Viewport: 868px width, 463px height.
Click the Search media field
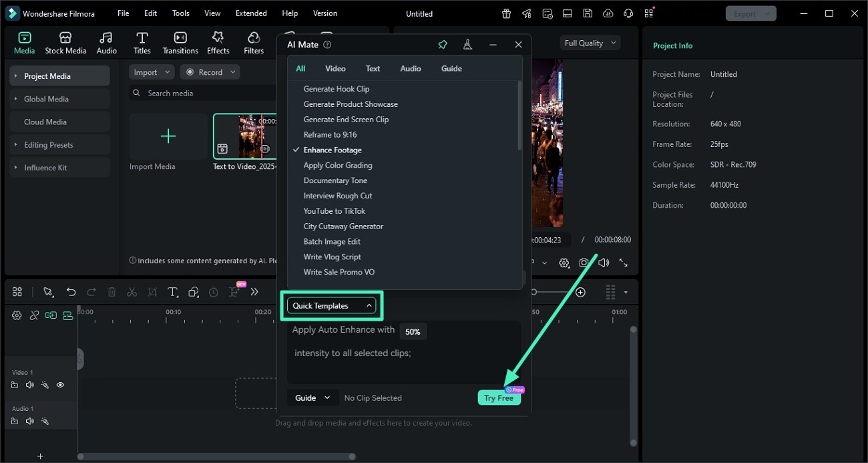204,93
